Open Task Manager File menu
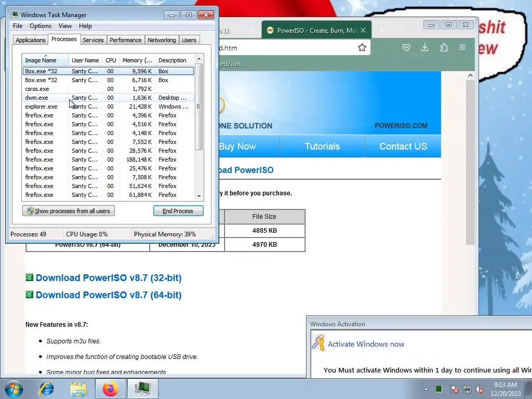The width and height of the screenshot is (532, 399). tap(18, 26)
